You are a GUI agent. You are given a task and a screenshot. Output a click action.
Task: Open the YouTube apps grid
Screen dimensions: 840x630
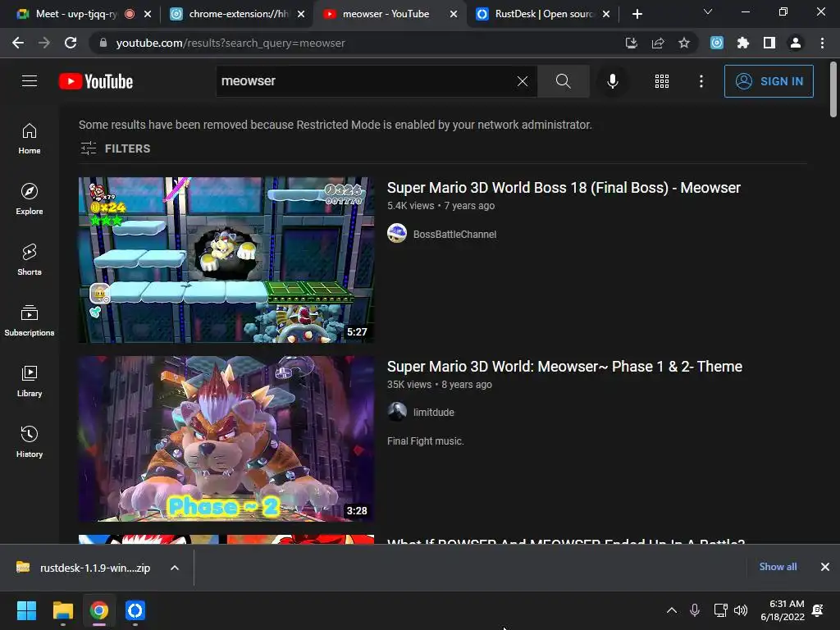662,81
